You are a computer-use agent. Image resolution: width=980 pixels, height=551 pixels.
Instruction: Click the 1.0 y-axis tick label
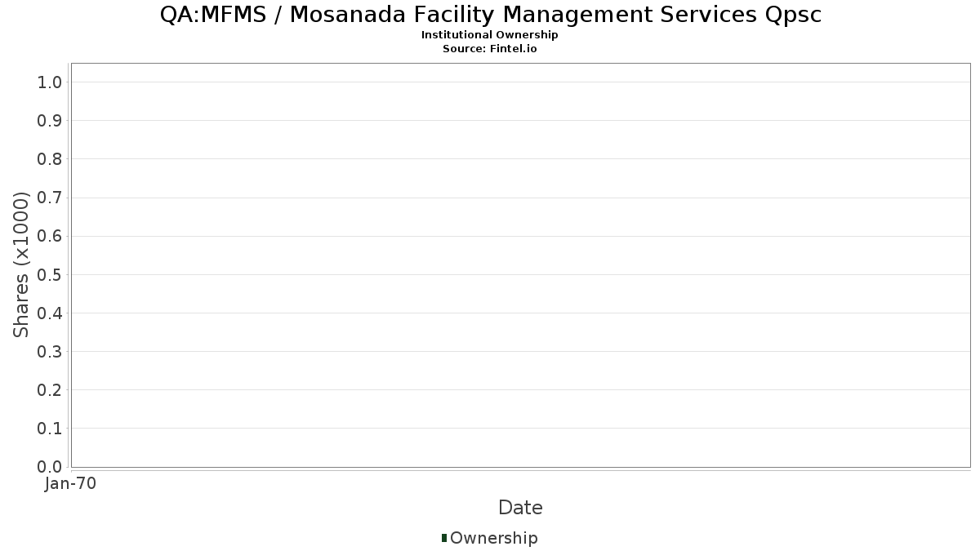50,82
